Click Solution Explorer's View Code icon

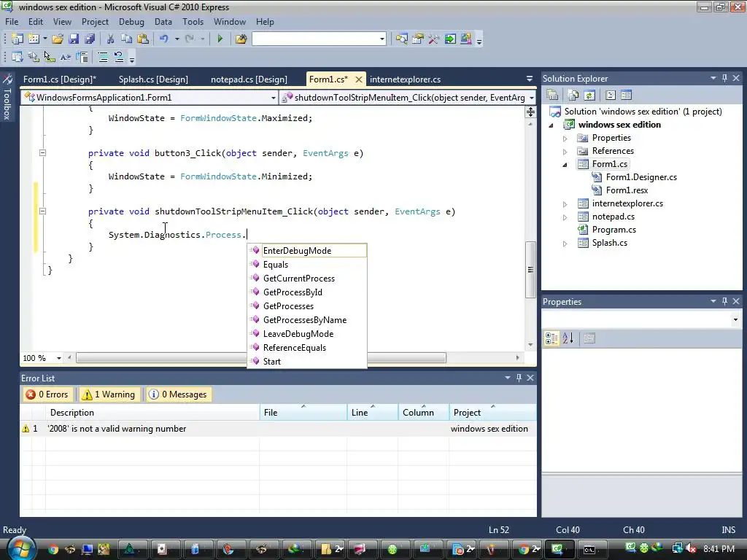click(611, 96)
